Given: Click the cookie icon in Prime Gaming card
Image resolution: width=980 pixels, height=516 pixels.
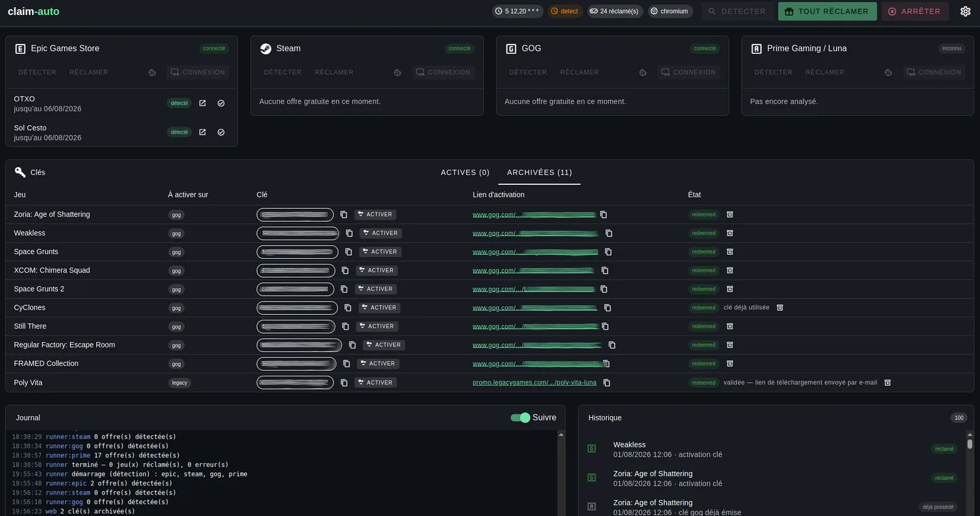Looking at the screenshot, I should click(888, 73).
